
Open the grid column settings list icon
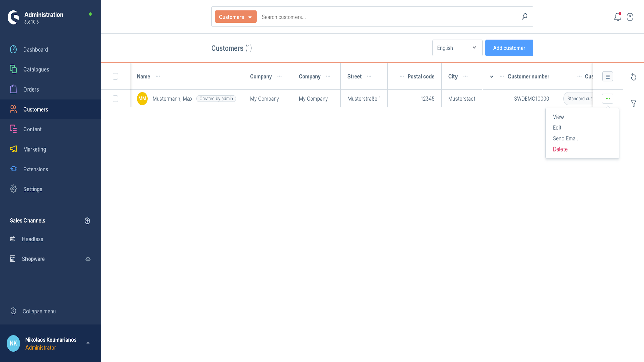pyautogui.click(x=607, y=77)
